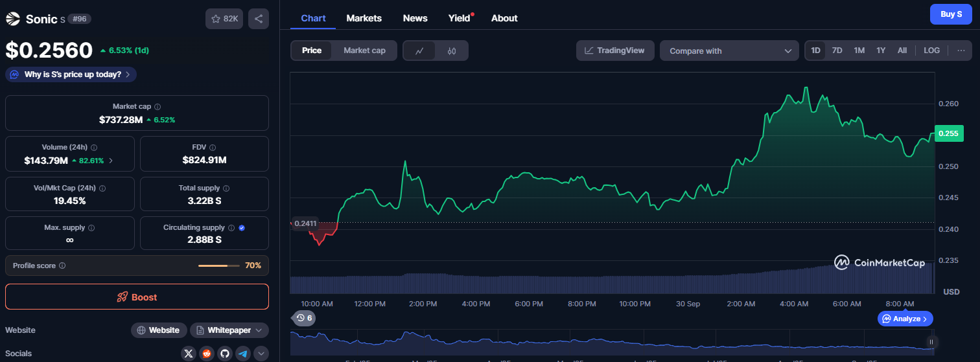Screen dimensions: 980x362
Task: Click the Total supply info icon
Action: pyautogui.click(x=226, y=188)
